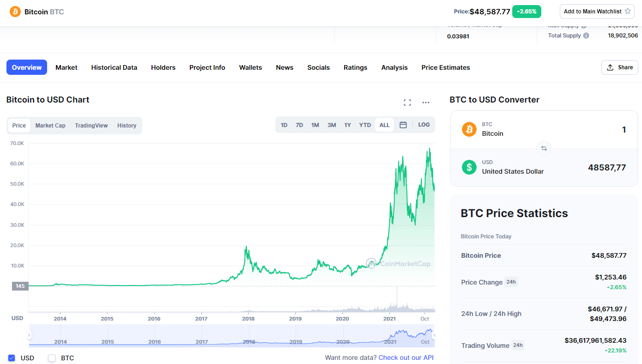
Task: Open the Total Supply info tooltip
Action: [586, 36]
